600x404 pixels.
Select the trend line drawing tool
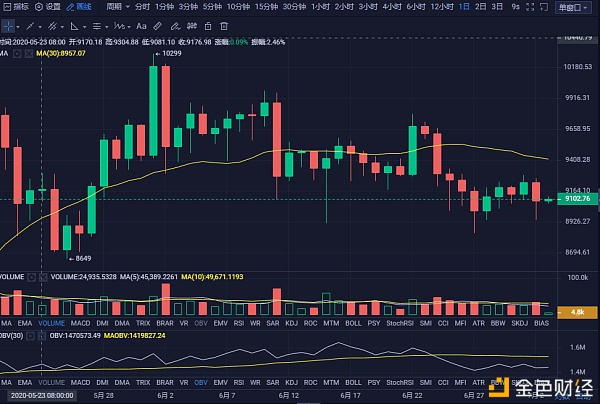pyautogui.click(x=30, y=26)
